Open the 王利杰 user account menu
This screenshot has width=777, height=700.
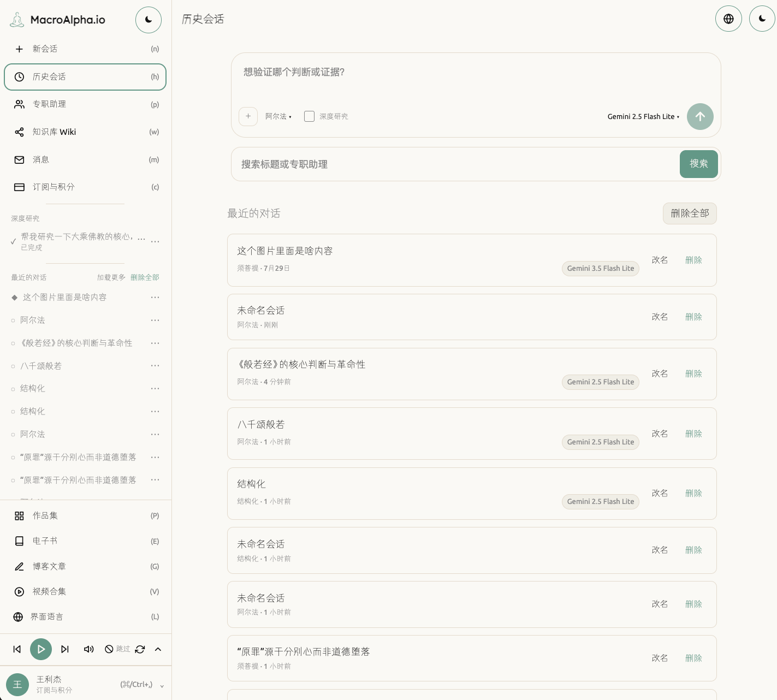[85, 685]
